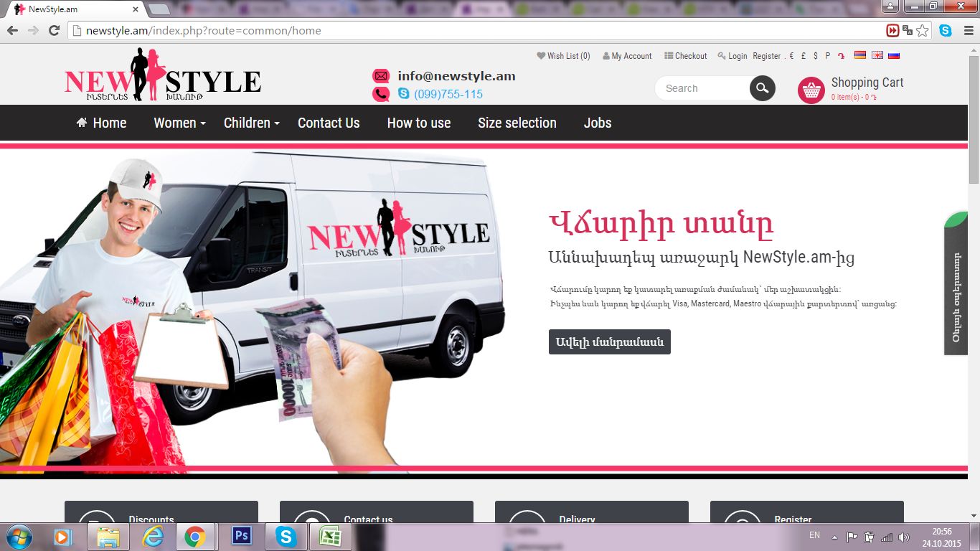This screenshot has height=551, width=980.
Task: Open the Contact Us page
Action: 329,123
